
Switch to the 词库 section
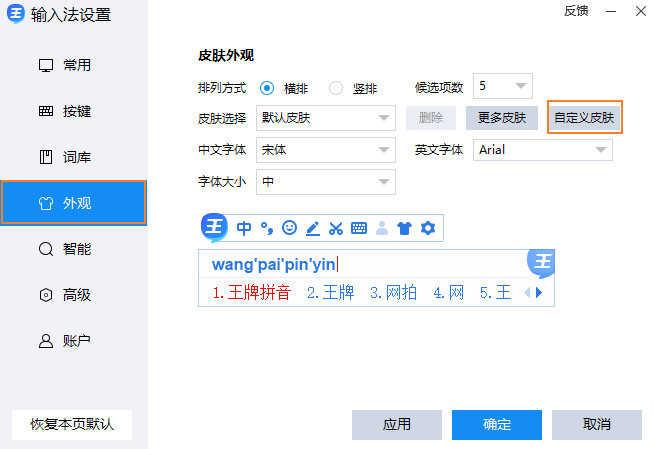74,157
